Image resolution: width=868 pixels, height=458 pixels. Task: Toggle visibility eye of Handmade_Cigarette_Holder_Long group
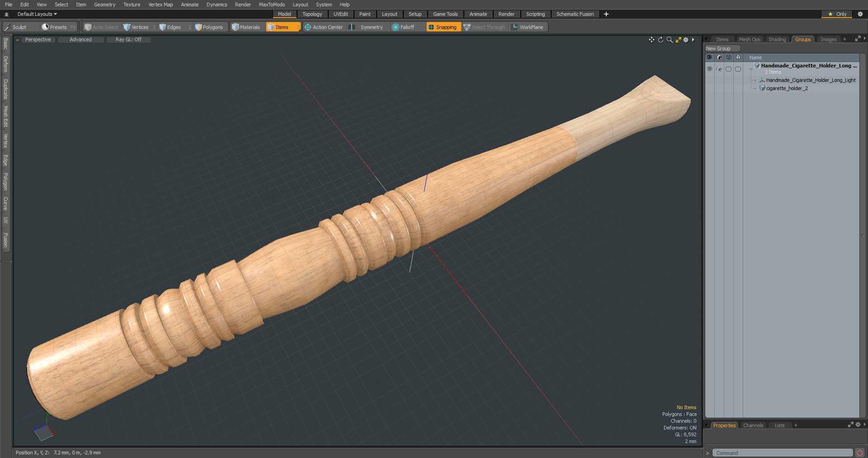pyautogui.click(x=709, y=69)
